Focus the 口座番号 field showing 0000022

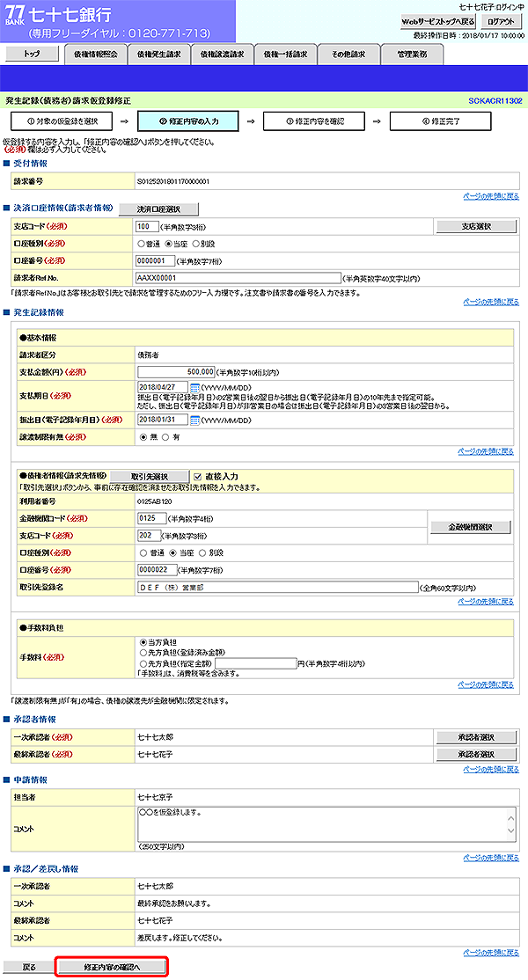coord(157,570)
